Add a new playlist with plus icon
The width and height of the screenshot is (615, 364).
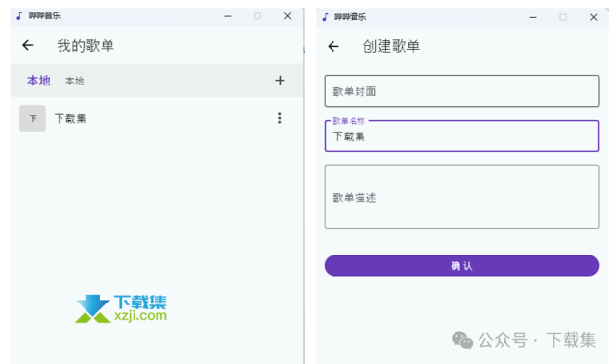(280, 81)
